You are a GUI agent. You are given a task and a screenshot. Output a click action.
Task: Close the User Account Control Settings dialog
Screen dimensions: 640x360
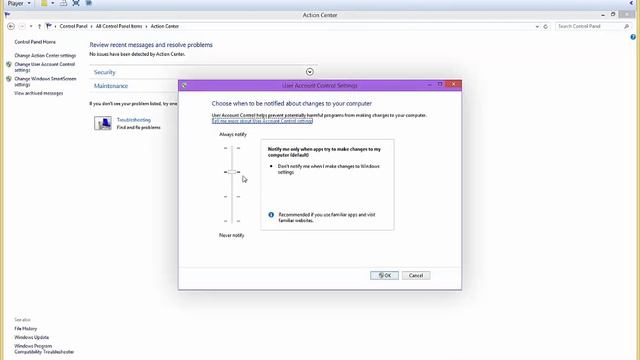tap(453, 84)
